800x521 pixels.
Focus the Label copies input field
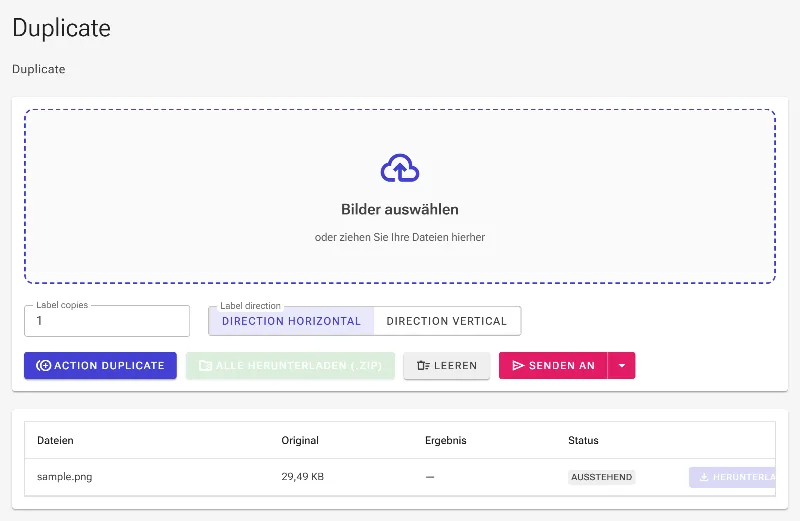[107, 321]
